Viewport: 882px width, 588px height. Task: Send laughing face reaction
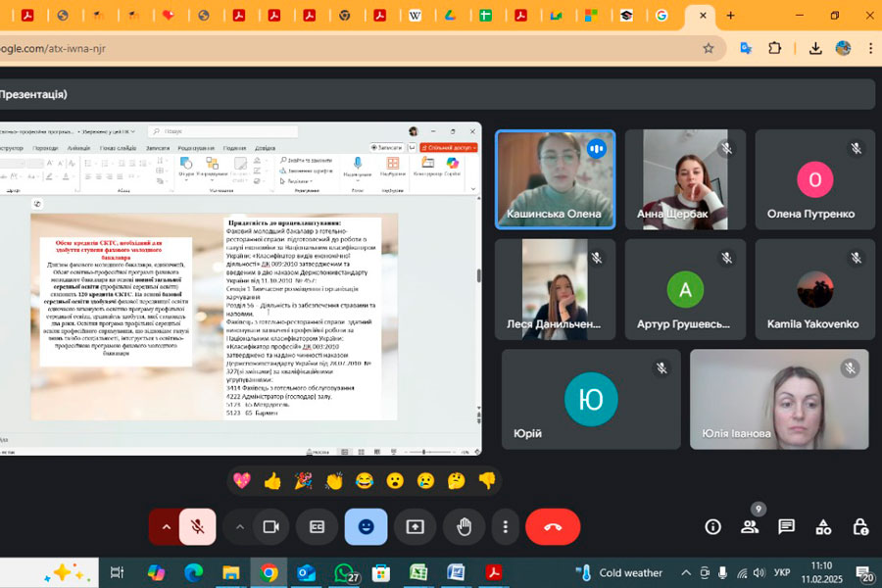365,480
